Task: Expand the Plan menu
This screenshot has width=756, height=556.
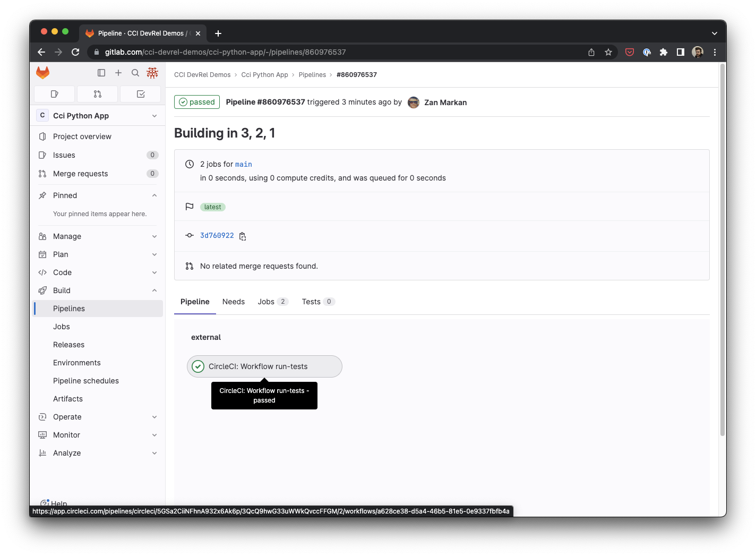Action: pyautogui.click(x=98, y=254)
